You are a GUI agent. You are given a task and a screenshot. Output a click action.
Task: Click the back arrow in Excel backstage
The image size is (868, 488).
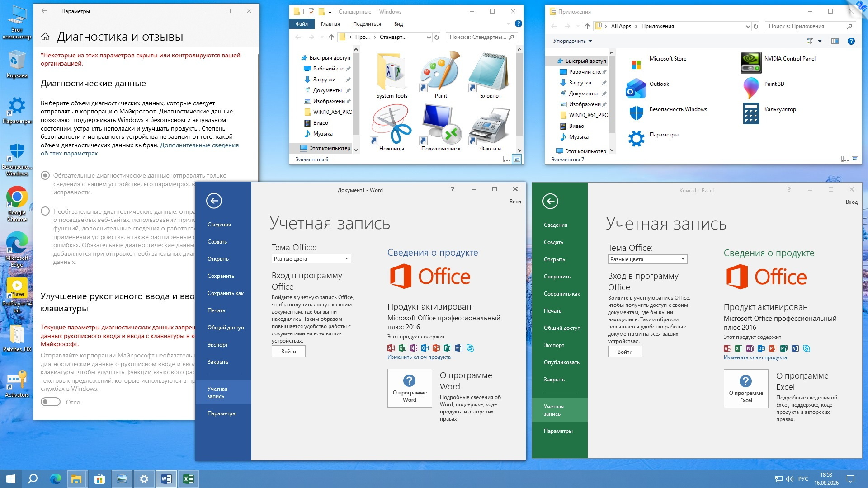550,201
